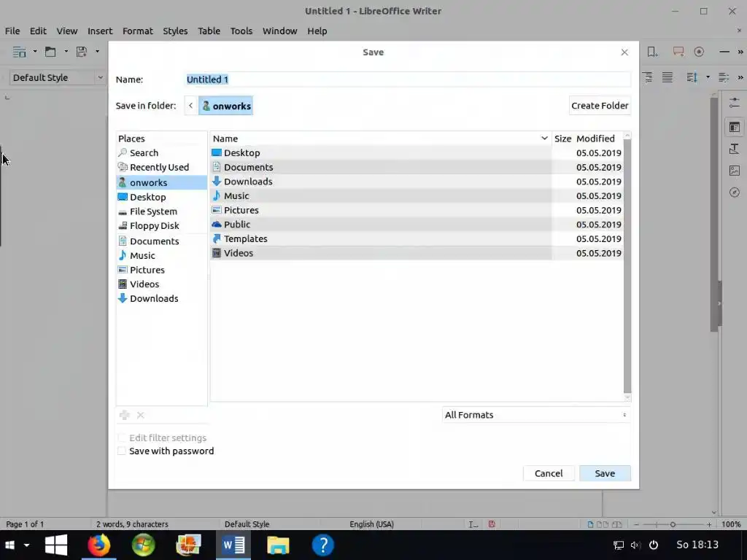Click the onworks path folder button

click(x=226, y=106)
